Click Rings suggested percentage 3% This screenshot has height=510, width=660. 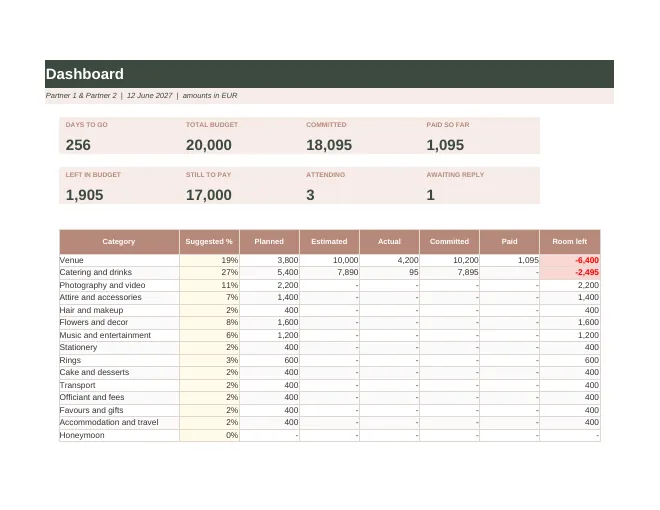(209, 360)
